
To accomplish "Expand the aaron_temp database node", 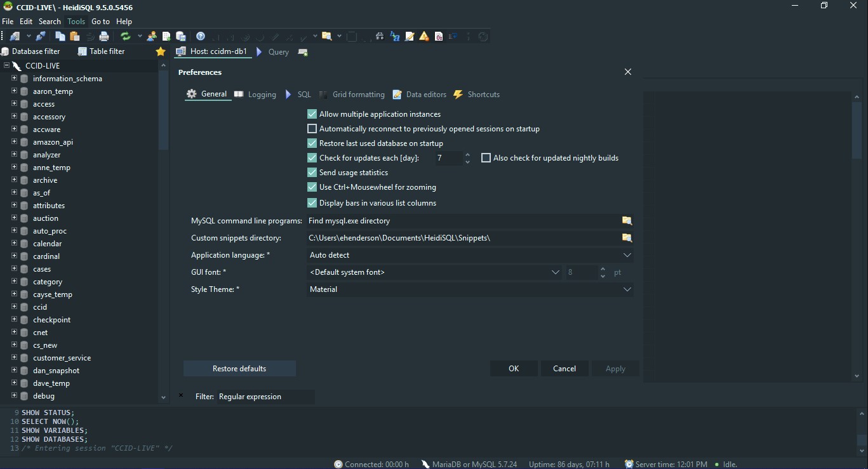I will point(13,91).
